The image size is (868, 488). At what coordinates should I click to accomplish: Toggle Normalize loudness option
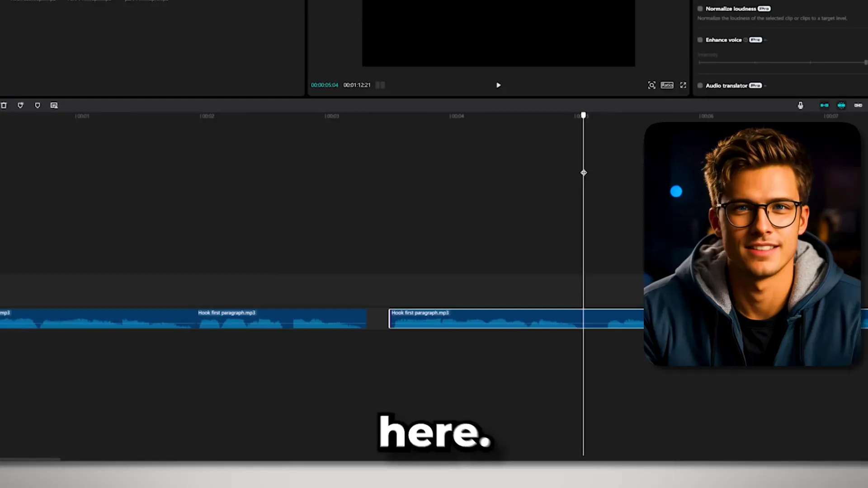699,8
